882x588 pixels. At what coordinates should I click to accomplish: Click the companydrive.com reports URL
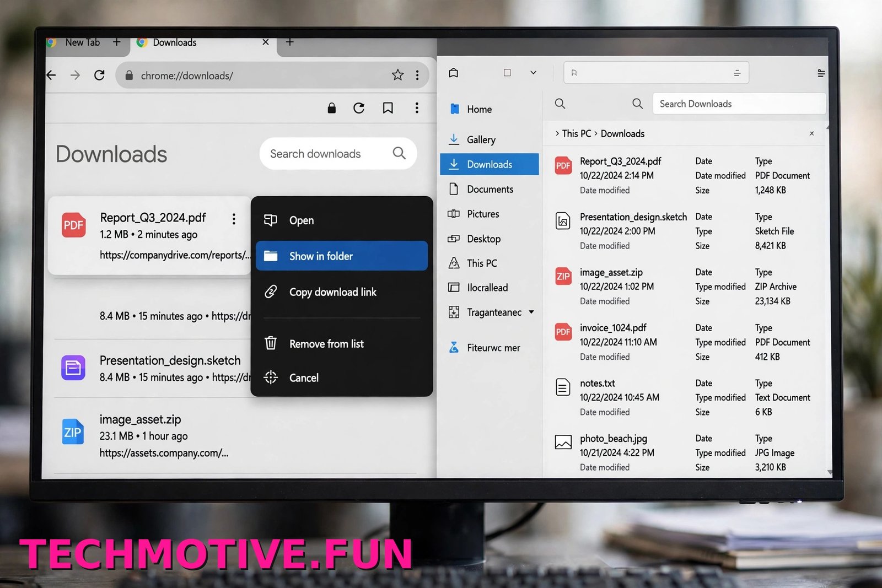[x=174, y=255]
